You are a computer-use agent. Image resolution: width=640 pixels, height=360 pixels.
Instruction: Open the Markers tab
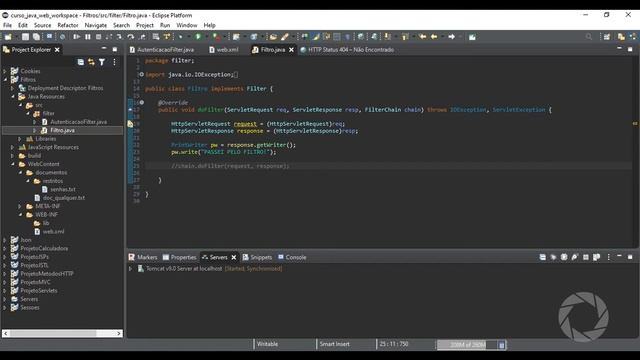[x=143, y=257]
